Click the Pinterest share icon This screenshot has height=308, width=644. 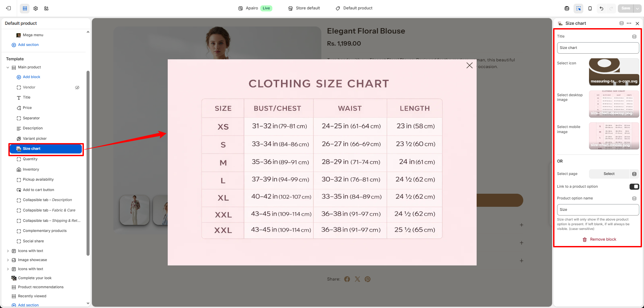click(368, 279)
